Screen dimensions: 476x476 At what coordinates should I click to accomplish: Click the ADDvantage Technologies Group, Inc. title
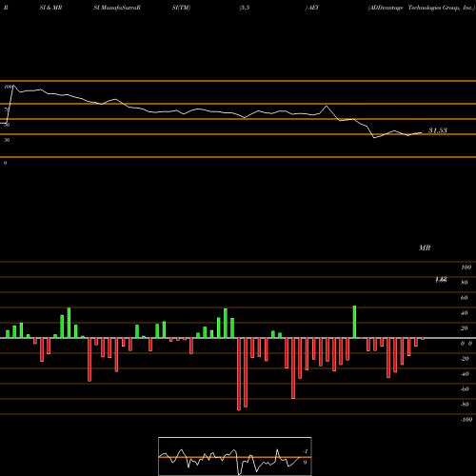[x=422, y=8]
